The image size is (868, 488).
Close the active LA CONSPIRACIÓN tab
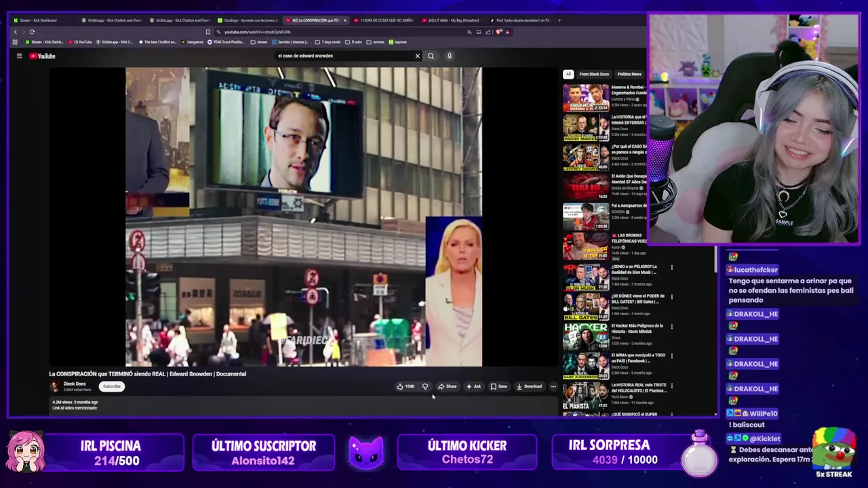pos(344,20)
